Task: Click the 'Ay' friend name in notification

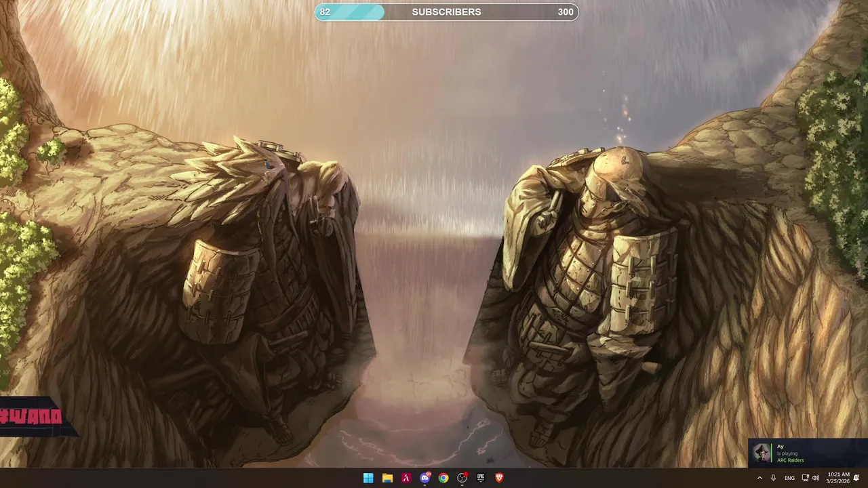Action: (x=780, y=447)
